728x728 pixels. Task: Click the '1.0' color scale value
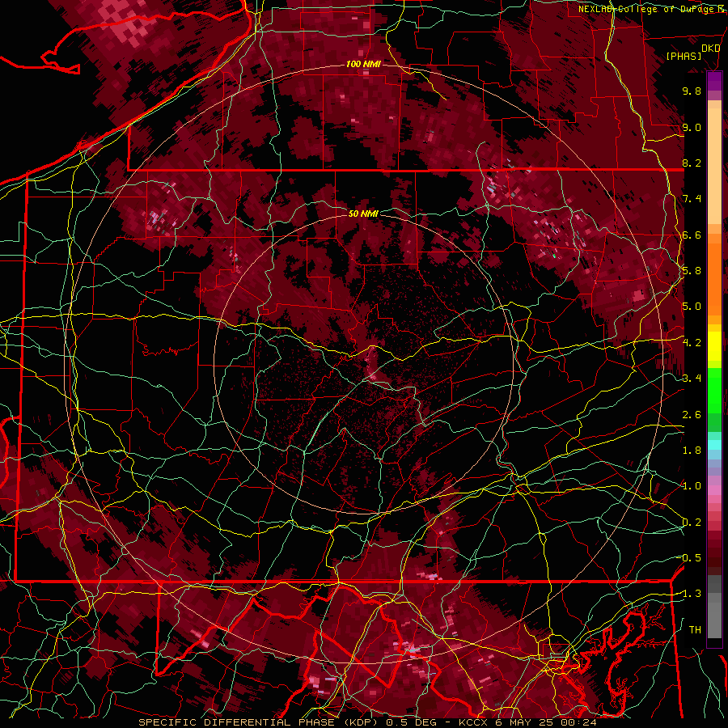[x=692, y=486]
